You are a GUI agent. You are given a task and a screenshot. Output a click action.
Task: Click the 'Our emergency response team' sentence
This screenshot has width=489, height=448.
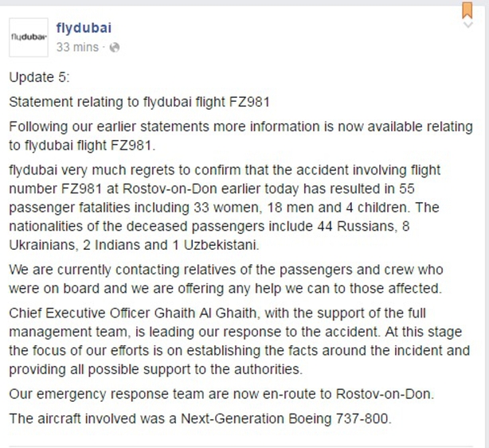[221, 394]
